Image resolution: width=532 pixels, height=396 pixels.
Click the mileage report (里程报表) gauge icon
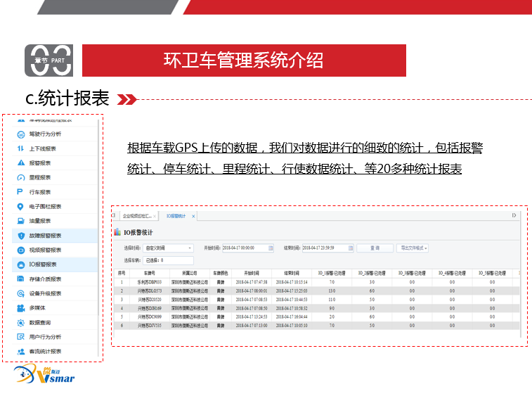20,177
